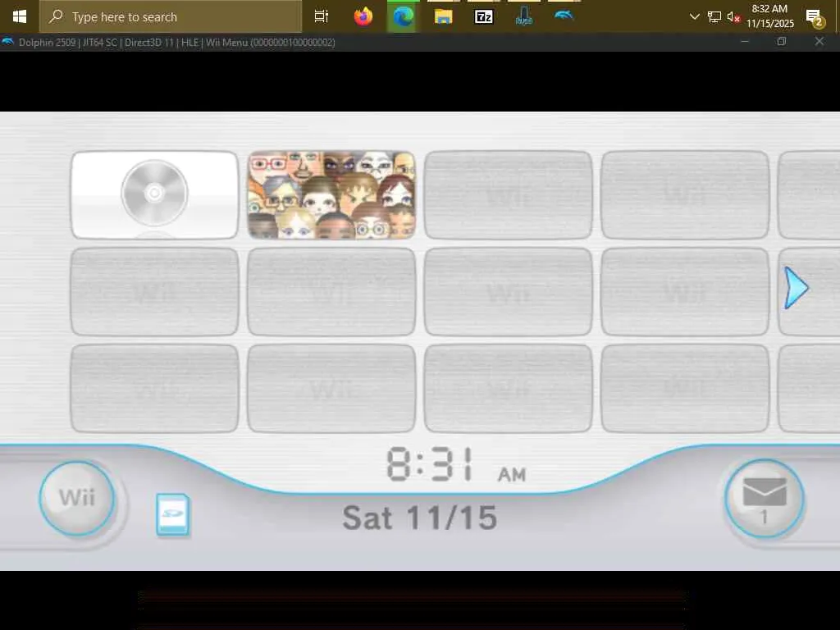Open the SD Card menu icon
The image size is (840, 630).
click(172, 515)
